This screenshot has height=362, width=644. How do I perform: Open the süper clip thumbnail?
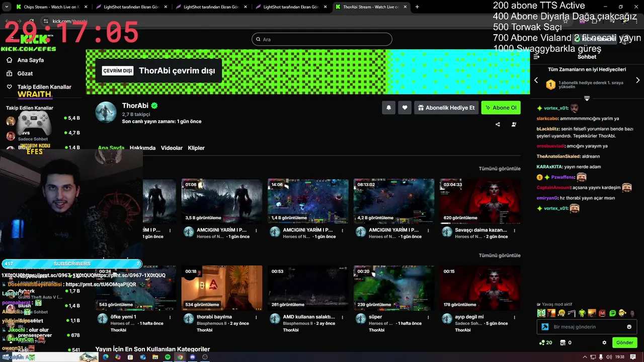pyautogui.click(x=394, y=288)
